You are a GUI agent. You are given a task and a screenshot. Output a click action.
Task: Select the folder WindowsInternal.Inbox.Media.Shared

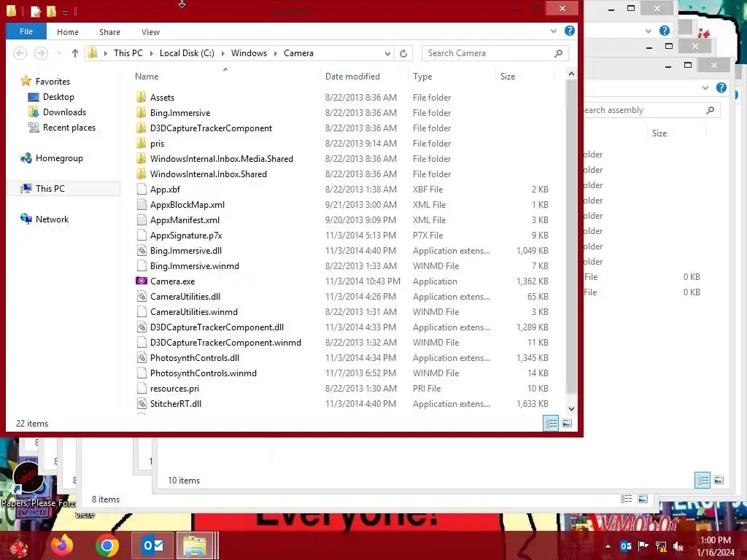(222, 158)
